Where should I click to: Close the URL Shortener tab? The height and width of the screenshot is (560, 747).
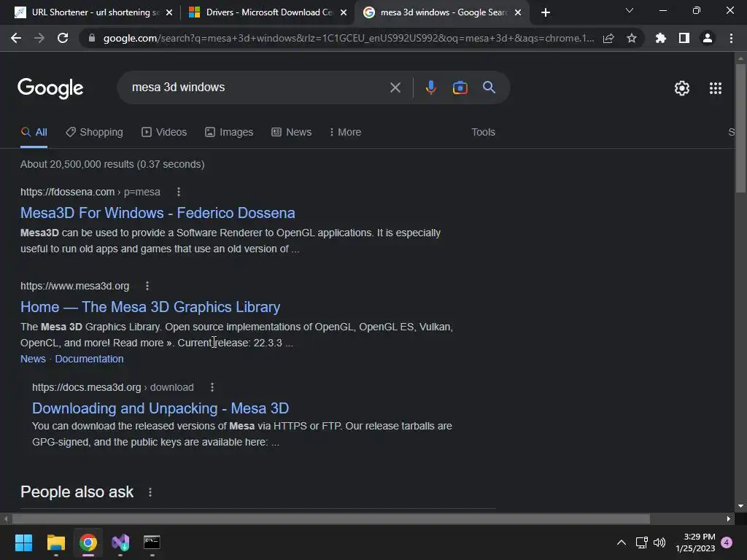pos(169,12)
